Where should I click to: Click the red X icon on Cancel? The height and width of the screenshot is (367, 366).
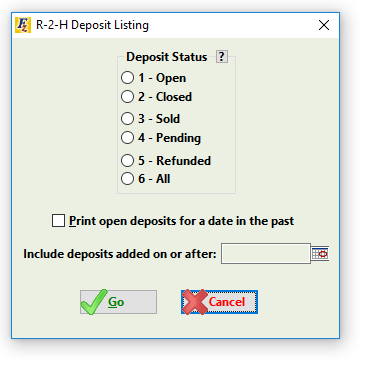click(195, 302)
